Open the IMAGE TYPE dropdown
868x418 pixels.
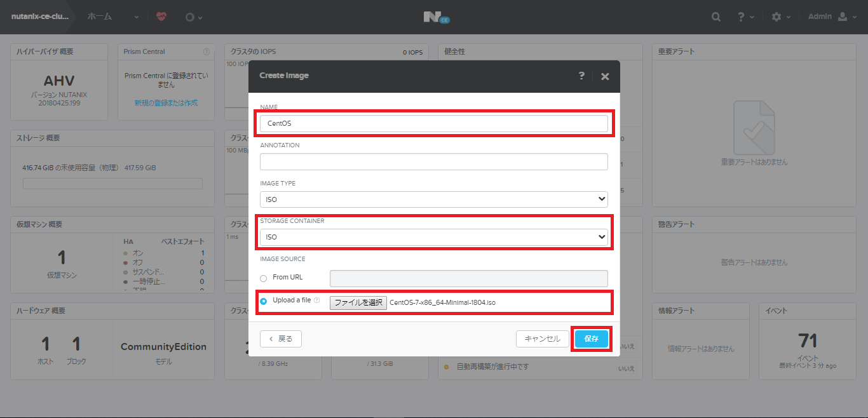pyautogui.click(x=434, y=199)
